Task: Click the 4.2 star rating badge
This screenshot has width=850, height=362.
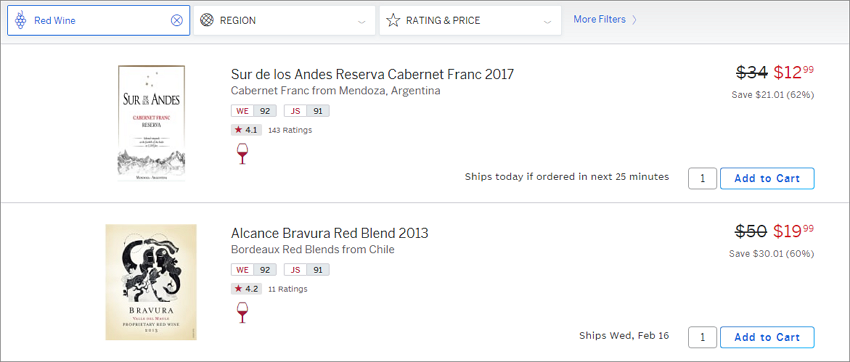Action: [x=246, y=289]
